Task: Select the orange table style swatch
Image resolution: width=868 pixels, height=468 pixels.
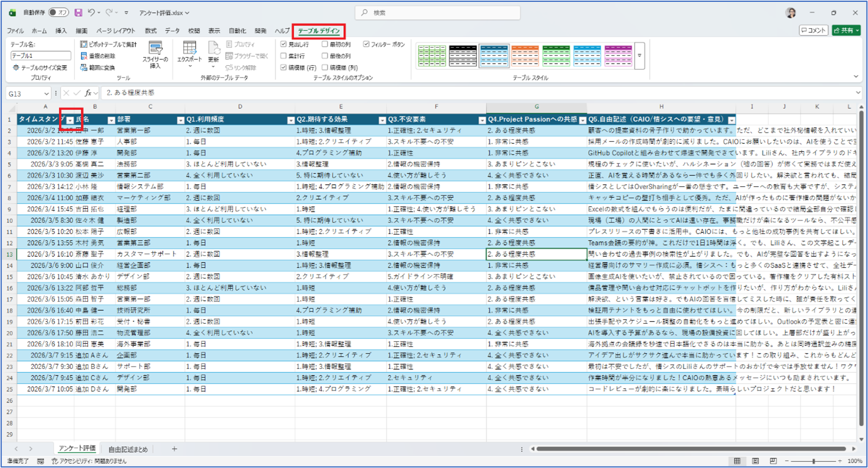Action: tap(525, 55)
